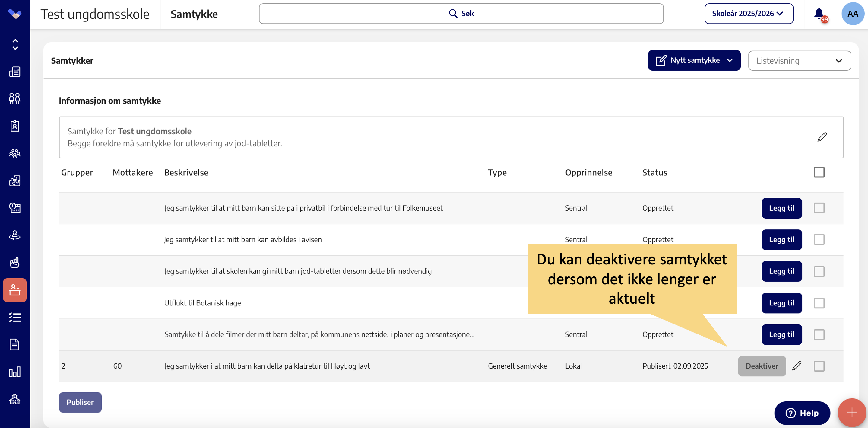Expand the Nytt samtykke dropdown button

pos(694,60)
